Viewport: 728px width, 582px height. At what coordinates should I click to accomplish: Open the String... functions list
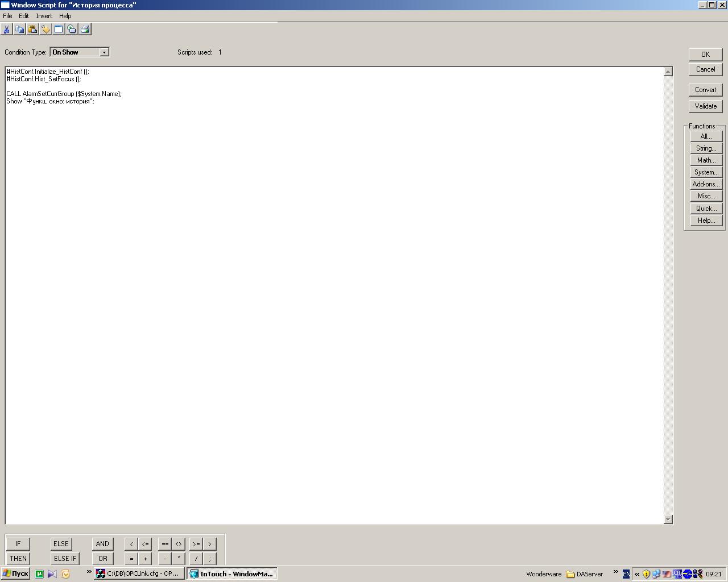(x=706, y=148)
